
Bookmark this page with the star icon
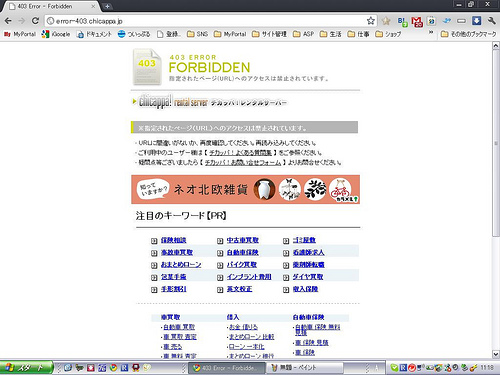point(371,21)
